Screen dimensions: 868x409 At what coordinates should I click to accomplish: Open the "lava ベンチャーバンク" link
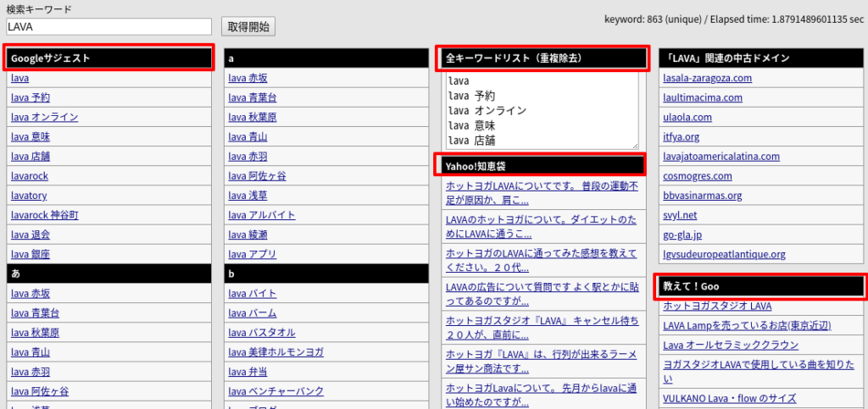tap(276, 391)
